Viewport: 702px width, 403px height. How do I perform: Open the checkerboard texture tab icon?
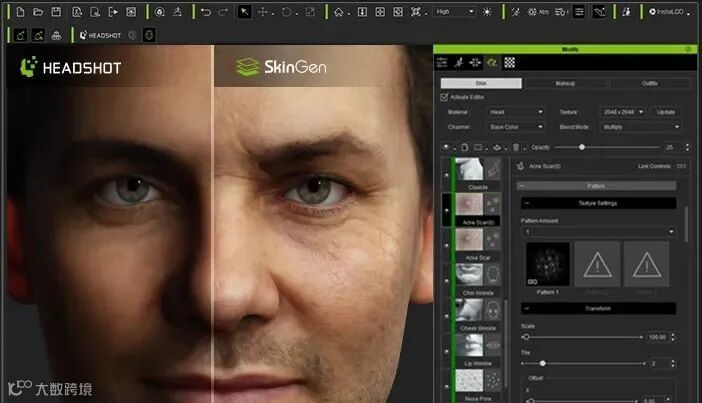point(509,63)
